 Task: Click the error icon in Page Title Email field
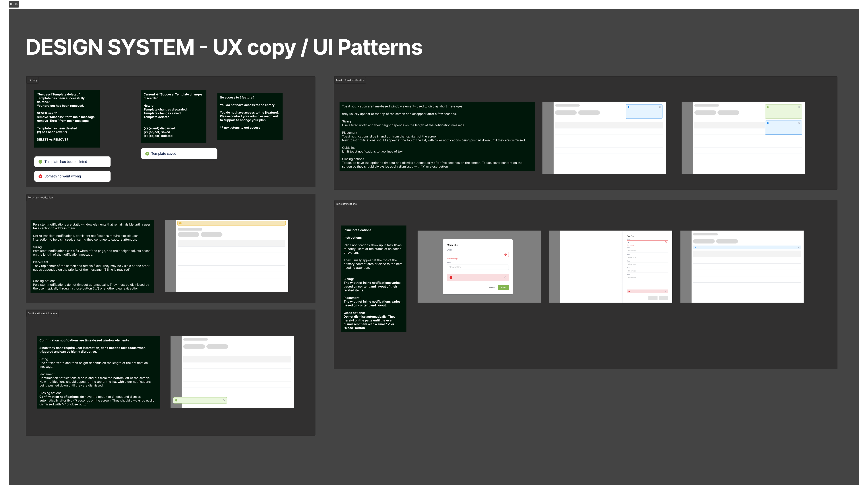pos(666,242)
